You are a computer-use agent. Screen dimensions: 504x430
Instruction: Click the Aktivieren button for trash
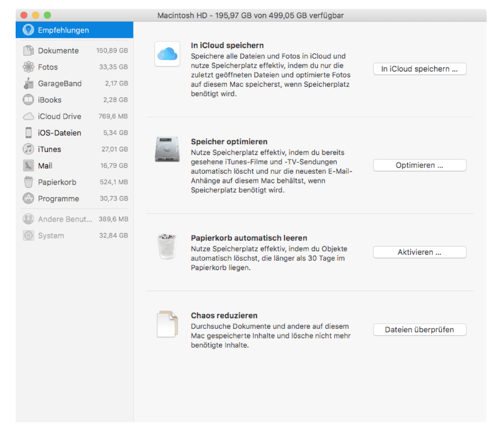click(419, 252)
